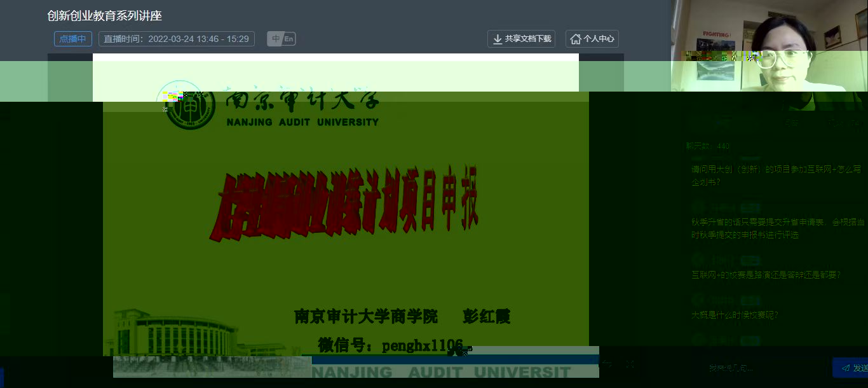Click the swap arrows icon below the slide
The height and width of the screenshot is (388, 868).
608,364
